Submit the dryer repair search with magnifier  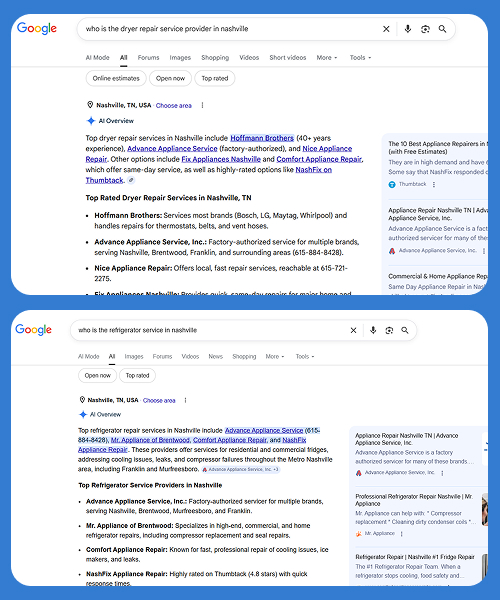443,29
